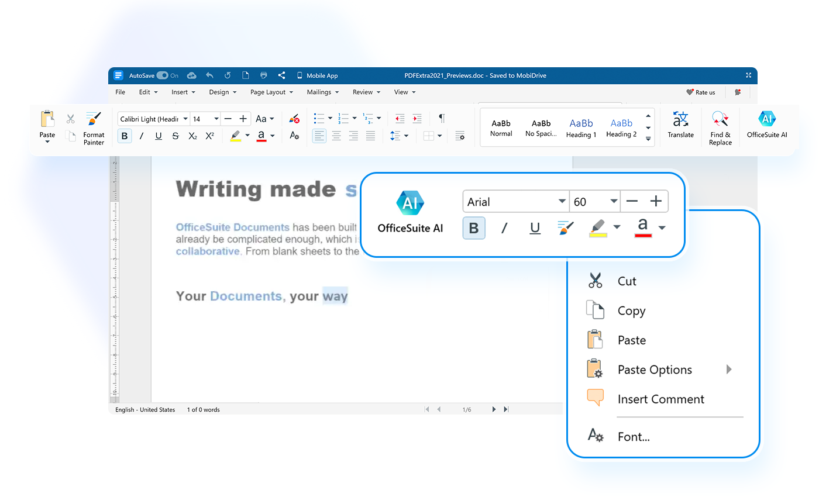Create a new document from the title bar

click(x=246, y=75)
